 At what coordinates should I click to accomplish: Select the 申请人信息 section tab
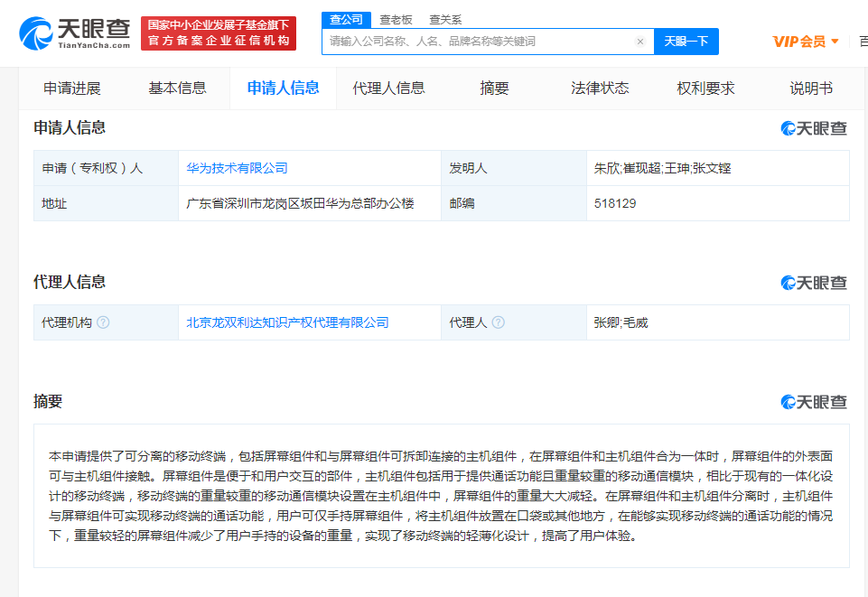tap(283, 88)
